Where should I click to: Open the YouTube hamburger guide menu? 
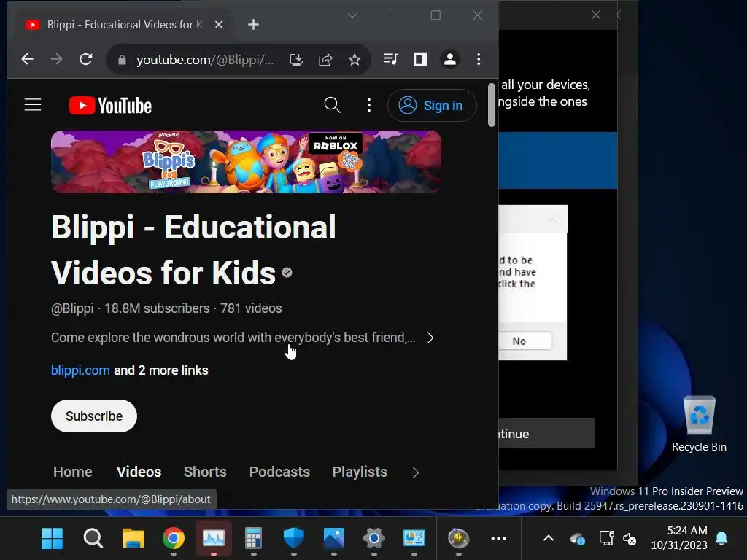click(33, 105)
